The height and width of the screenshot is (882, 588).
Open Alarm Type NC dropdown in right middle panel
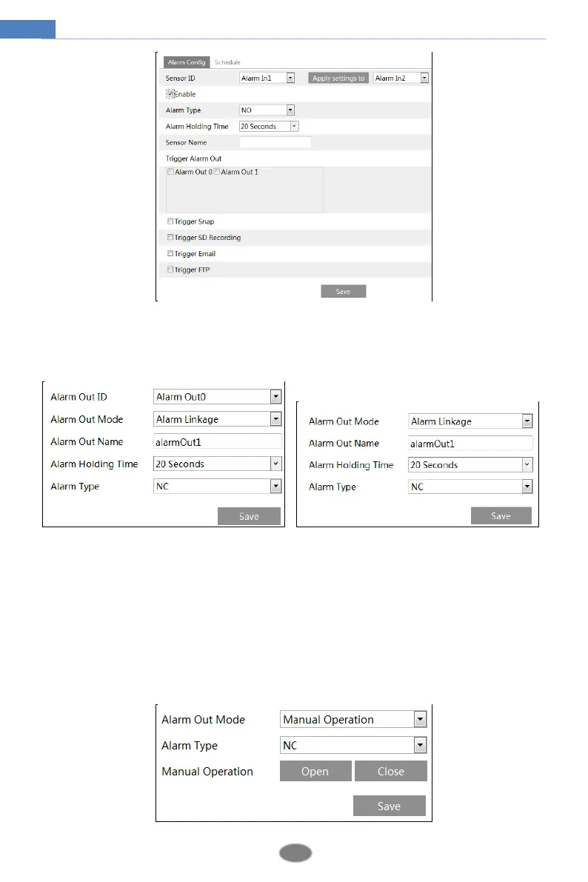[x=470, y=487]
